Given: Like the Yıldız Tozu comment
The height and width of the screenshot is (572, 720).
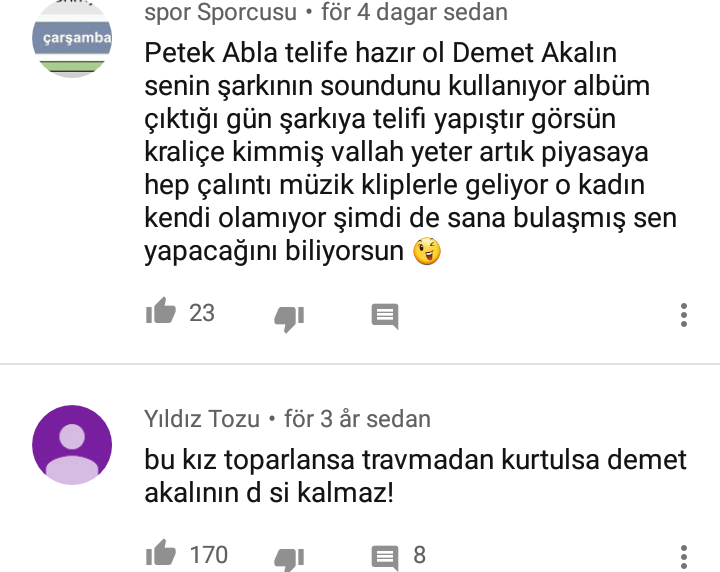Looking at the screenshot, I should pyautogui.click(x=161, y=553).
